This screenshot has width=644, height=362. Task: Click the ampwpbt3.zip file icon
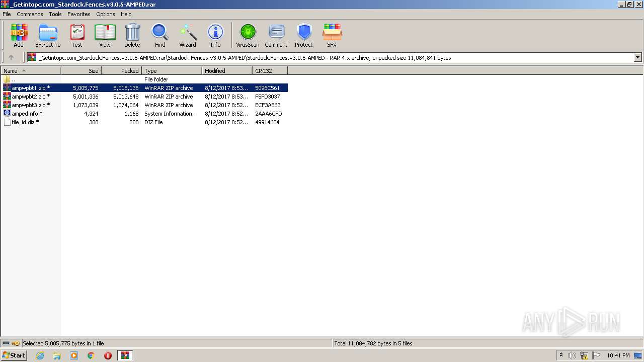click(x=7, y=105)
